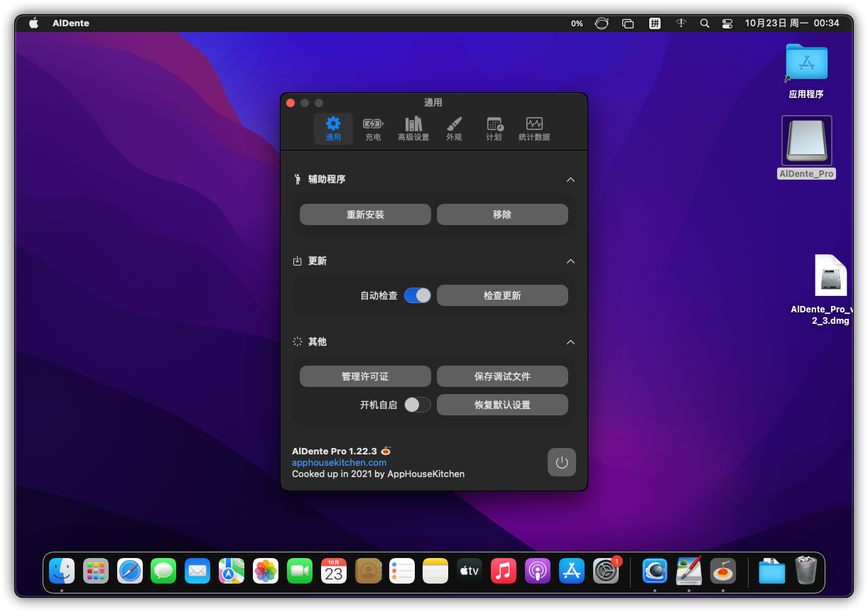868x612 pixels.
Task: Enable the 开机自启 launch at login toggle
Action: 418,405
